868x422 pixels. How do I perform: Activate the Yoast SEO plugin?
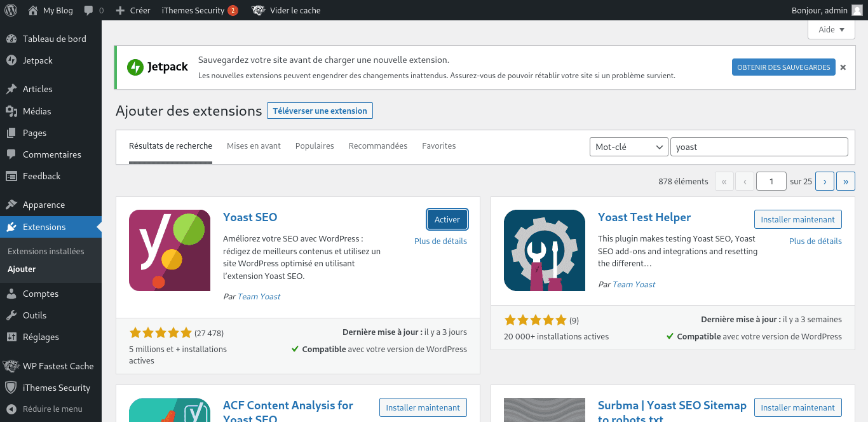pyautogui.click(x=447, y=219)
